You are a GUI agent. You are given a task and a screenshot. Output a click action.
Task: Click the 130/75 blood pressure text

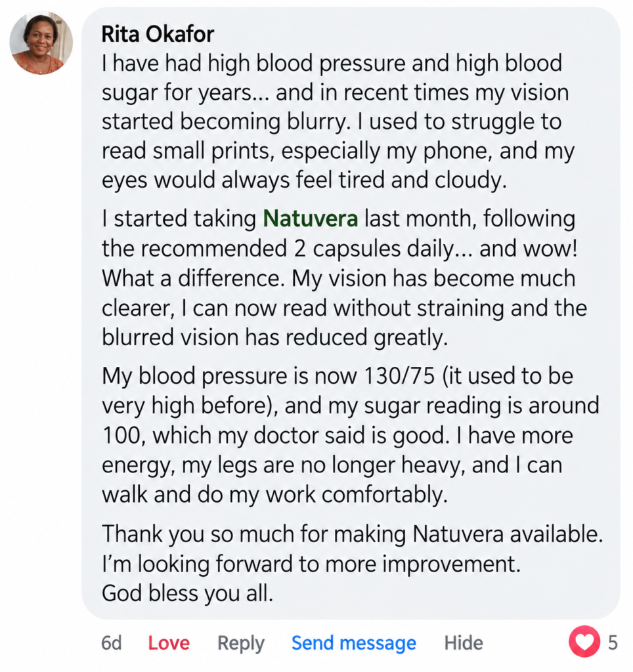pos(399,376)
